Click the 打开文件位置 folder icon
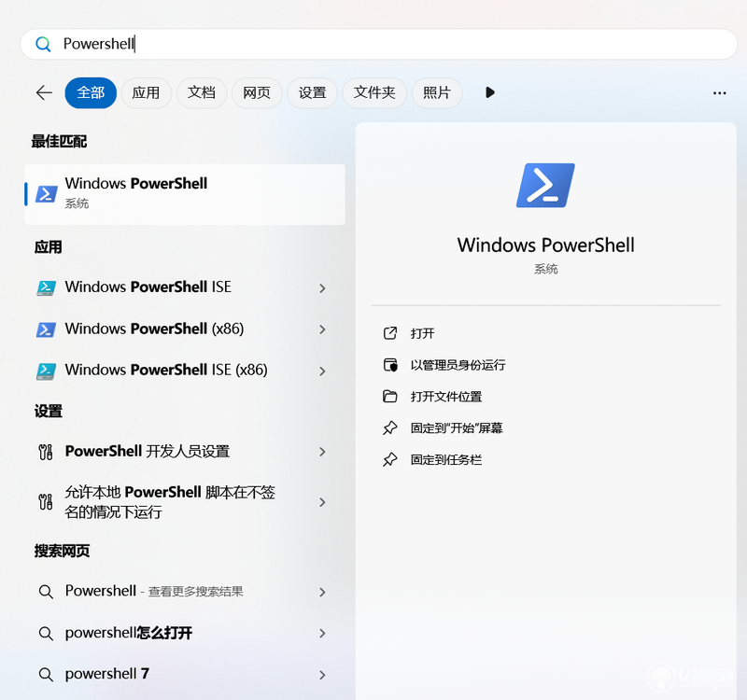 (x=390, y=396)
